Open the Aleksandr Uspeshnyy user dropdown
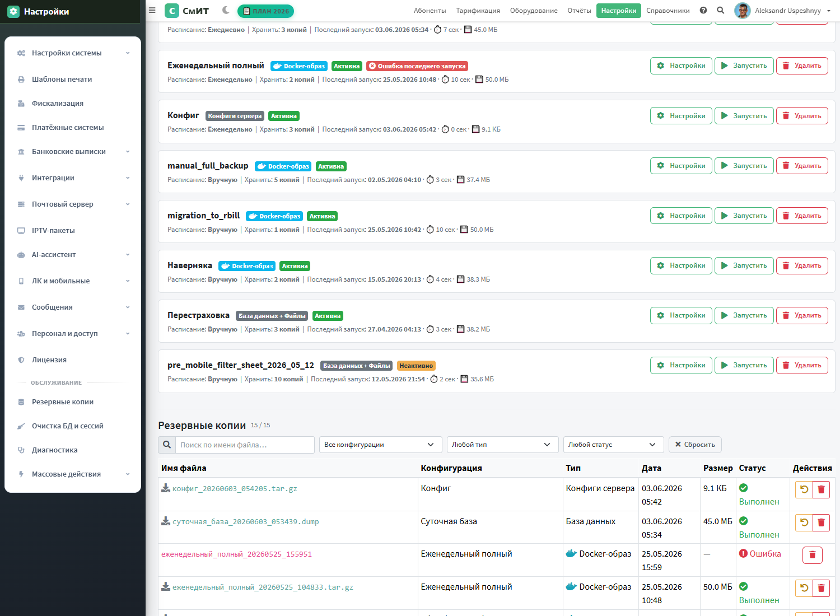Viewport: 840px width, 616px height. click(x=792, y=11)
